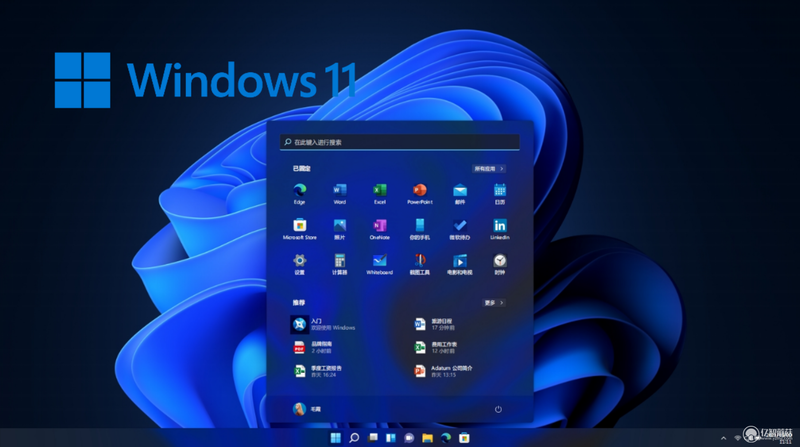Open the Adatum PowerPoint presentation
800x447 pixels.
(443, 371)
